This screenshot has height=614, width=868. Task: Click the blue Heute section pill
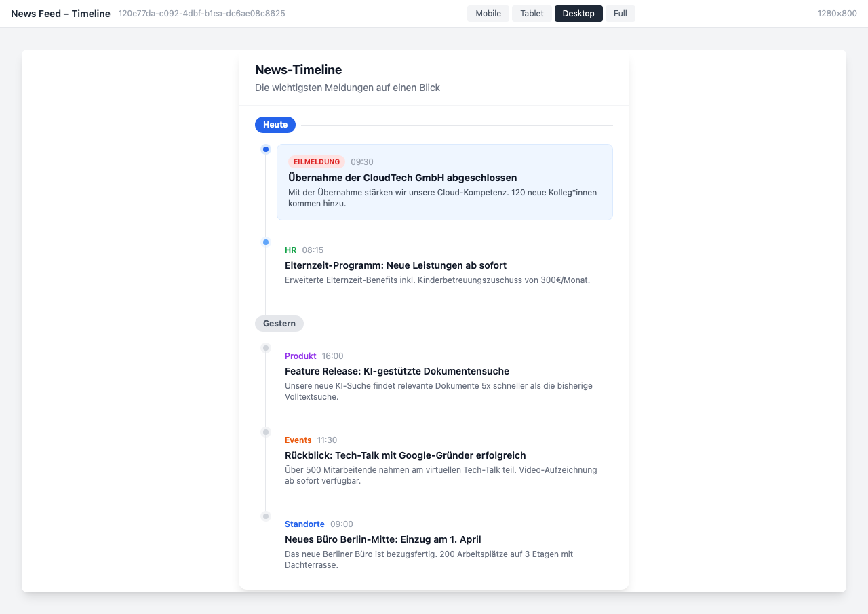point(275,124)
